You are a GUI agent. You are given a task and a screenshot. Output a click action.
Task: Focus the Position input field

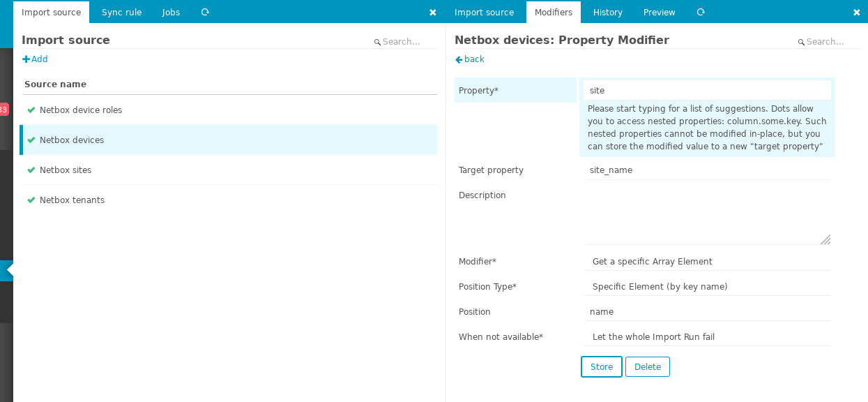click(x=708, y=312)
